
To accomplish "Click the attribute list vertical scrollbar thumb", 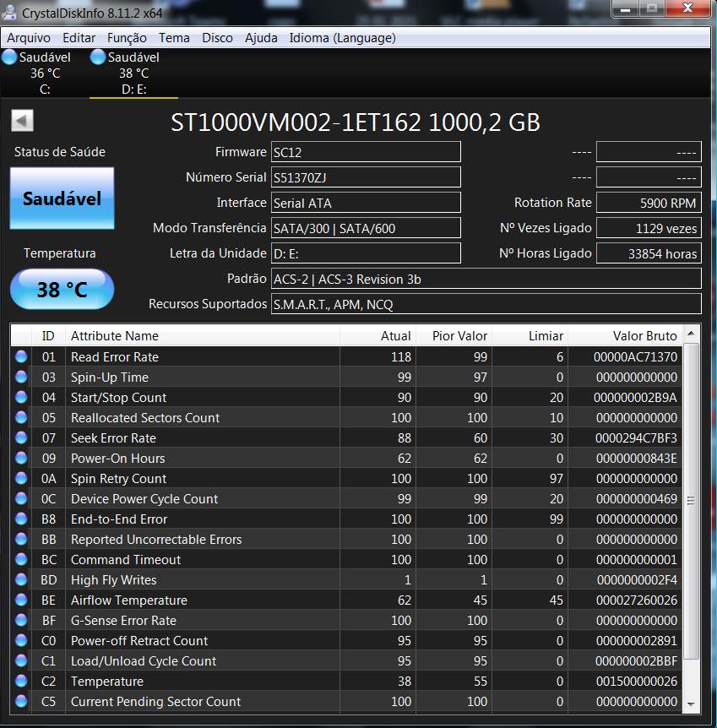I will (x=691, y=501).
